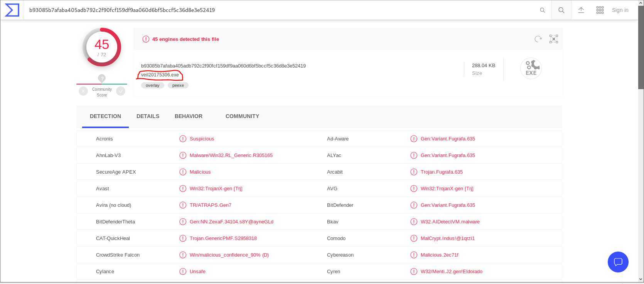Vote harmless with the check community icon
Viewport: 644px width, 284px height.
pyautogui.click(x=121, y=91)
